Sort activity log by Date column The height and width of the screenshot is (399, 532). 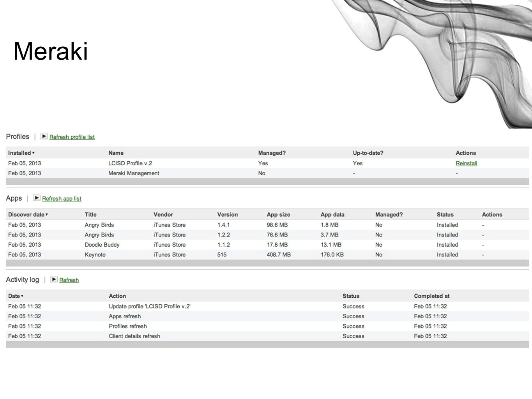[x=16, y=296]
